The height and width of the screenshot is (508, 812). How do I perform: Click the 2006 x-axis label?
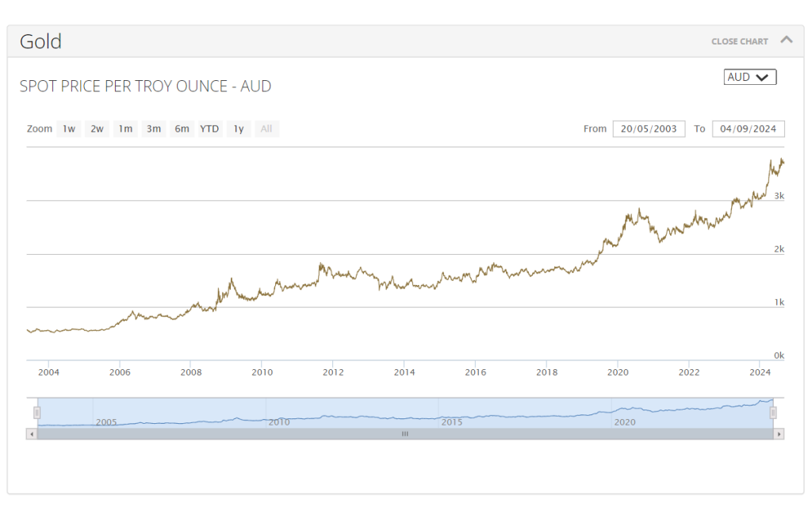pos(120,372)
